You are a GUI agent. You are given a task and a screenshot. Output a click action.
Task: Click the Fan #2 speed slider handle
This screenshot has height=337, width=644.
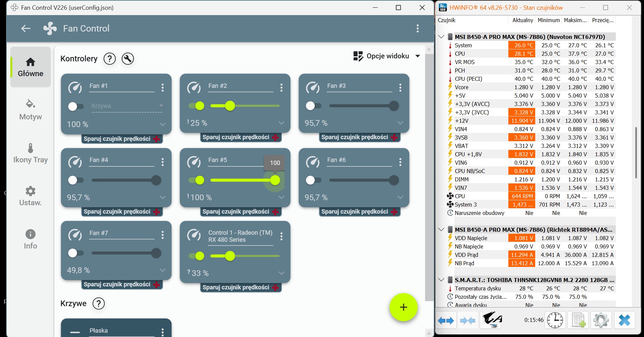click(230, 106)
